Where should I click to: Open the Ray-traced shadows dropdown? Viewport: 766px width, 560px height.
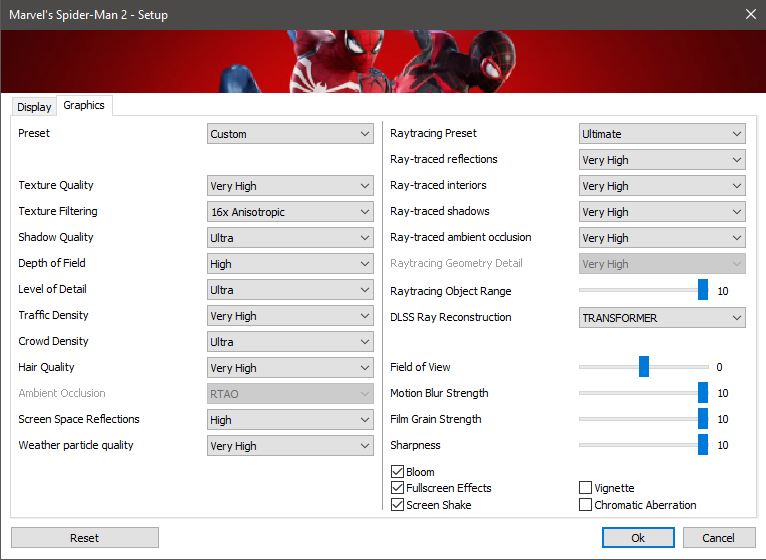click(662, 212)
